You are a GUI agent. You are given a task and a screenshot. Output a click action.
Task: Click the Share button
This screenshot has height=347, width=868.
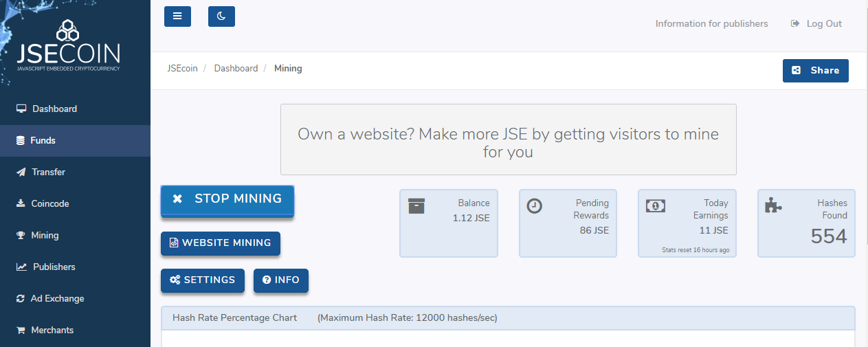(x=816, y=70)
